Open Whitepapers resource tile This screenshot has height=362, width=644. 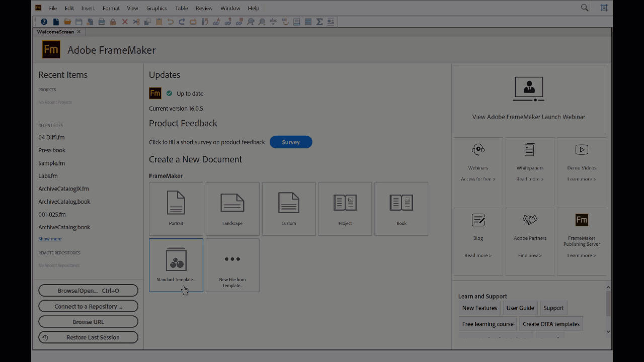530,171
